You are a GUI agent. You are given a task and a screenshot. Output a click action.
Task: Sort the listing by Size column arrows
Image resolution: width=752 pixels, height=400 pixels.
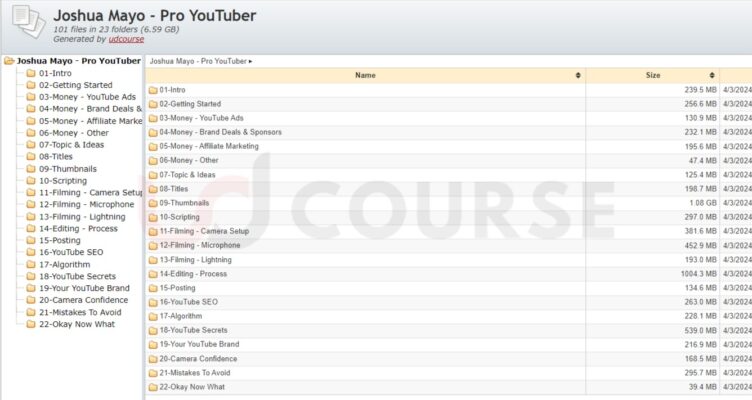pos(711,75)
